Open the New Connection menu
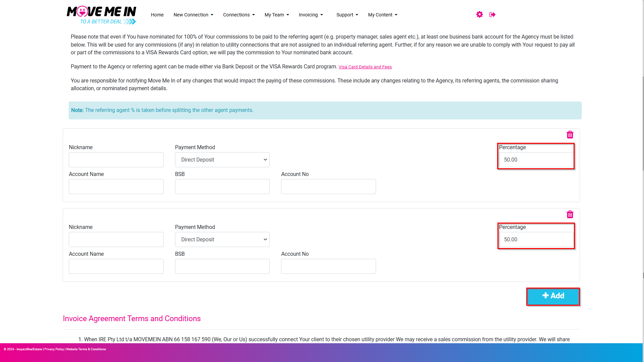 (x=193, y=15)
